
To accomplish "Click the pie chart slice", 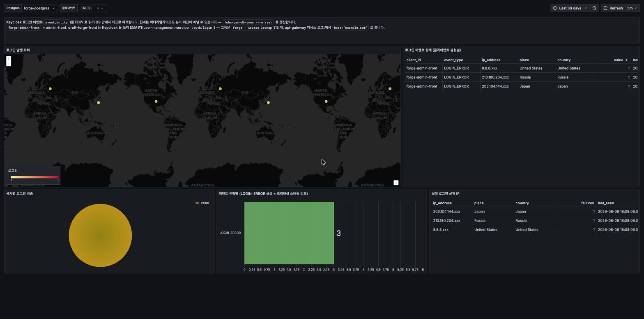I will (x=100, y=235).
